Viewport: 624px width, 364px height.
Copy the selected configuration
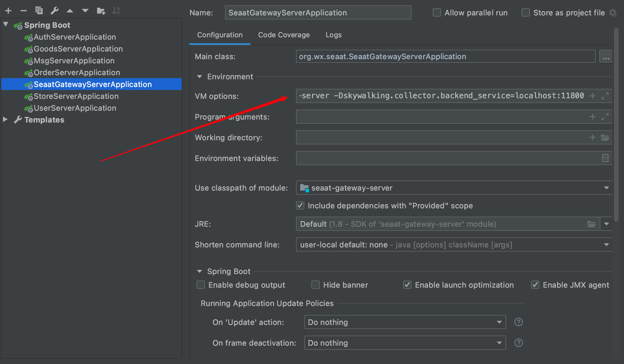[39, 11]
